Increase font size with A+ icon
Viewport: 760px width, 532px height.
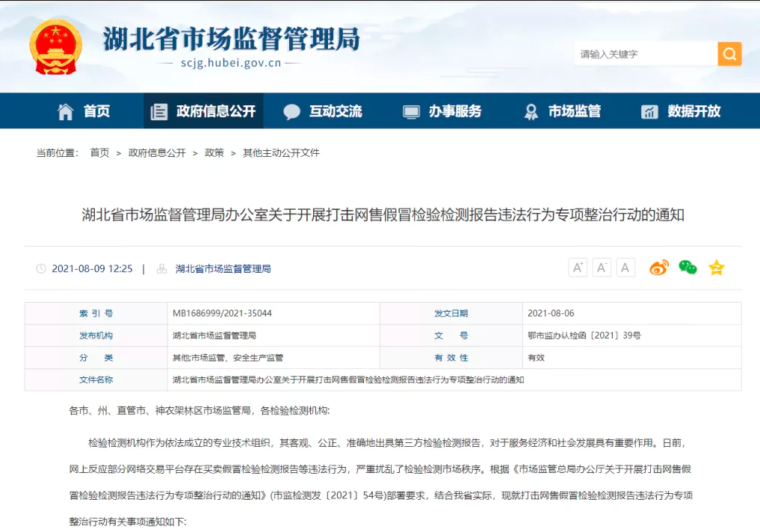pos(578,267)
